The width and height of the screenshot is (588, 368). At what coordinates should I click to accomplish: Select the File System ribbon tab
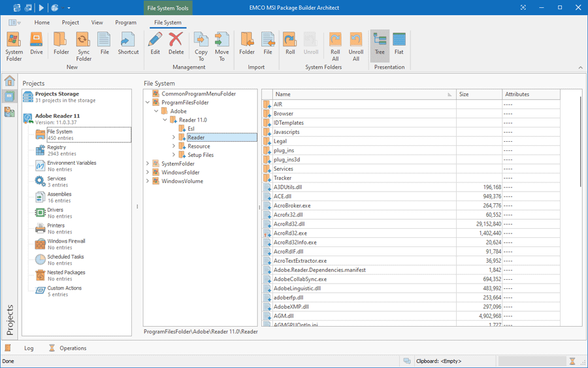(168, 22)
